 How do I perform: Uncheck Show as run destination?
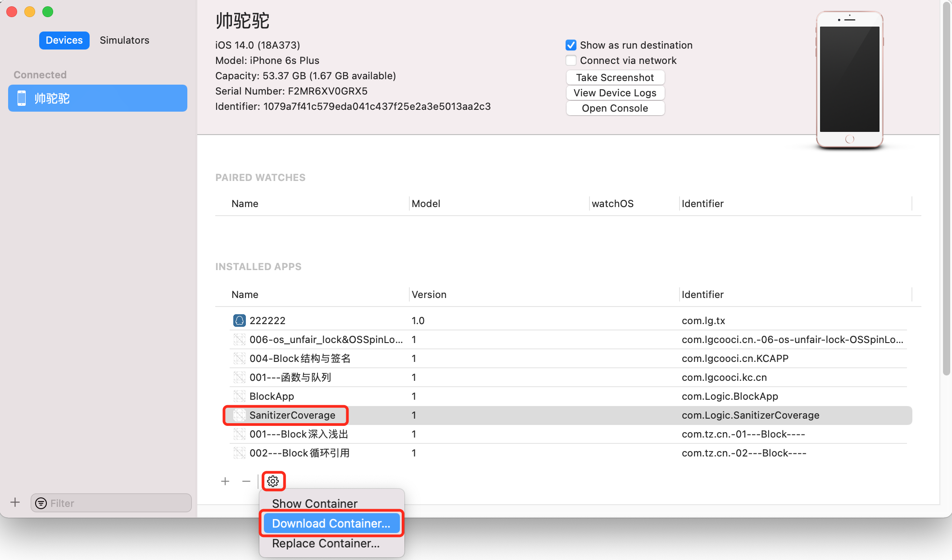point(571,45)
